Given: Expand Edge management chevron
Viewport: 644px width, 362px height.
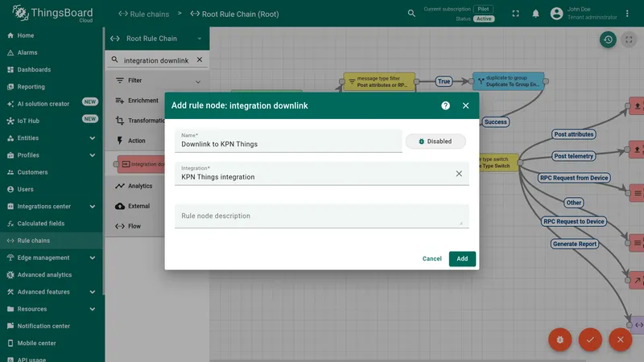Looking at the screenshot, I should (x=93, y=257).
